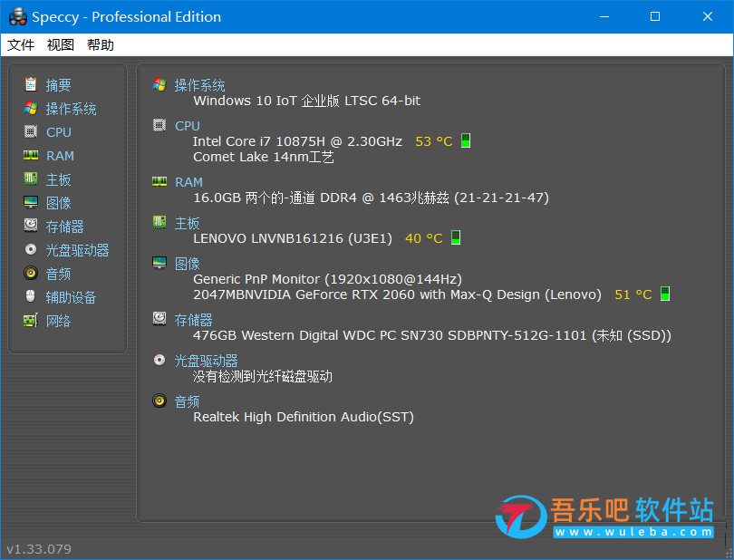Click the RAM icon in main panel
This screenshot has height=560, width=734.
[159, 181]
